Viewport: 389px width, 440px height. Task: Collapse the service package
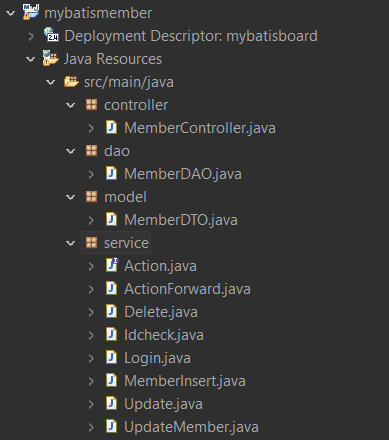[x=71, y=243]
